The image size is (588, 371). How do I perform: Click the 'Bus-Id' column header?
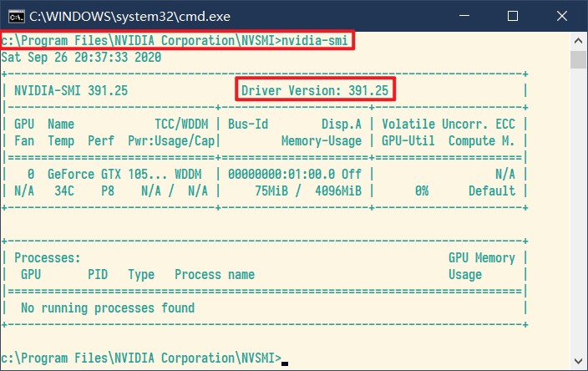248,124
